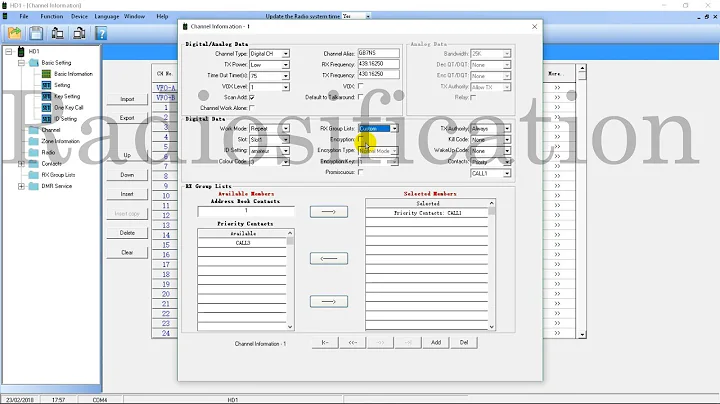The width and height of the screenshot is (720, 404).
Task: Click the Write to radio toolbar icon
Action: click(79, 33)
